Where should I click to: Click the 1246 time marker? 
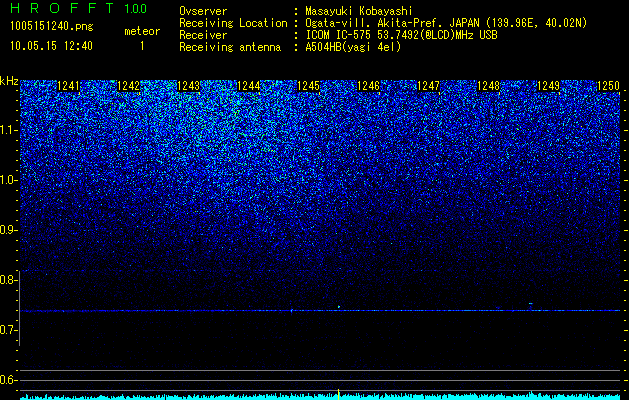[x=368, y=86]
